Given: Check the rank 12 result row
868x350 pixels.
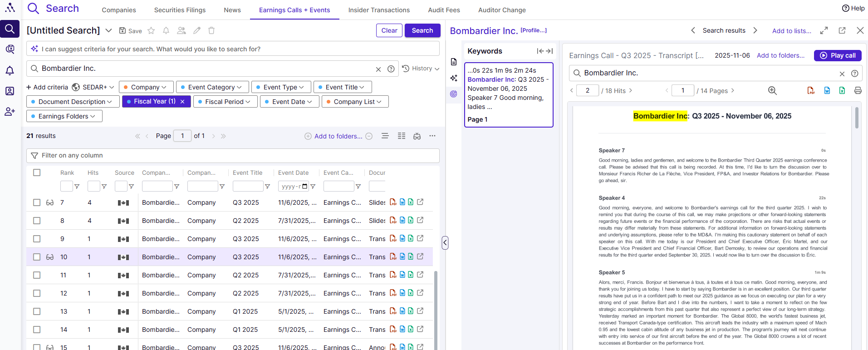Looking at the screenshot, I should tap(37, 293).
